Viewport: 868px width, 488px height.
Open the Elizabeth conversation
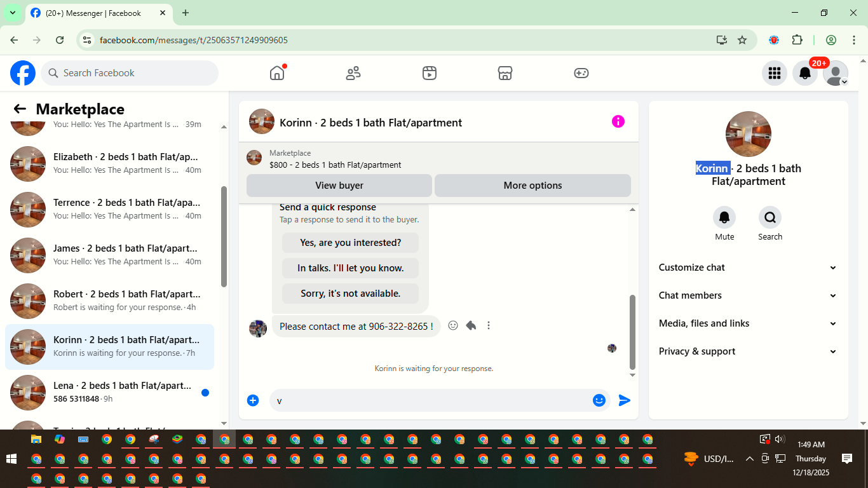point(109,164)
